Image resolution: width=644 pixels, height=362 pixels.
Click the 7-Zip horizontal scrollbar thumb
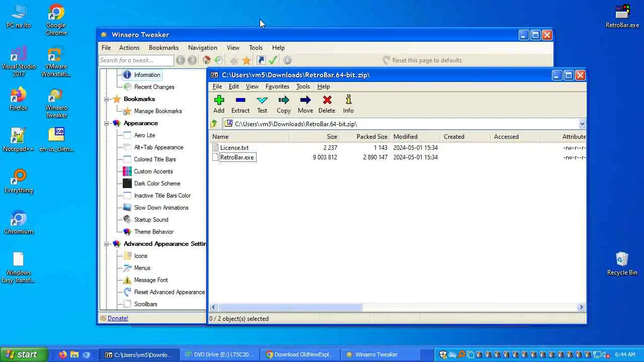(x=290, y=307)
